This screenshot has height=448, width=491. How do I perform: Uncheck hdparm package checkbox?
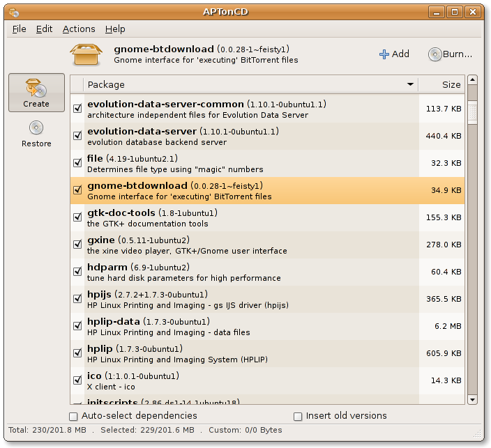(77, 272)
